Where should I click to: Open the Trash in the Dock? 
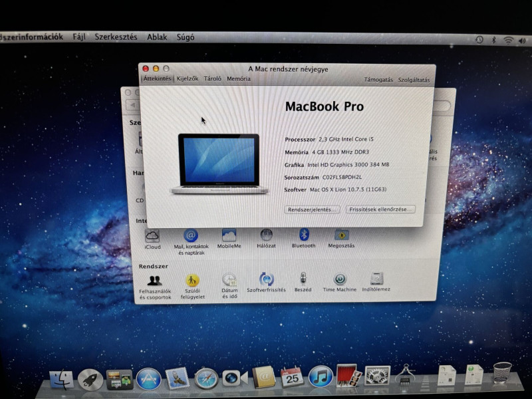pos(502,372)
